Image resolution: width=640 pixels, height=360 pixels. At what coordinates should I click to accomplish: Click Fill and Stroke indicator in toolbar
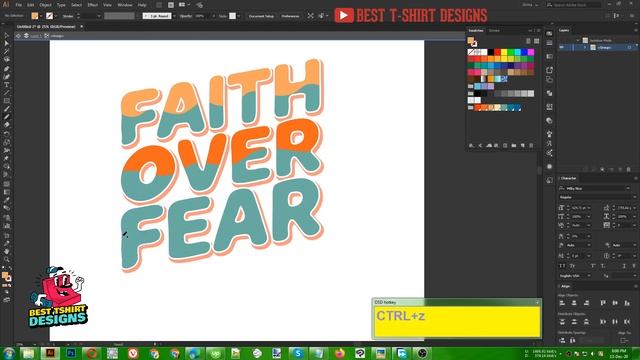coord(7,277)
